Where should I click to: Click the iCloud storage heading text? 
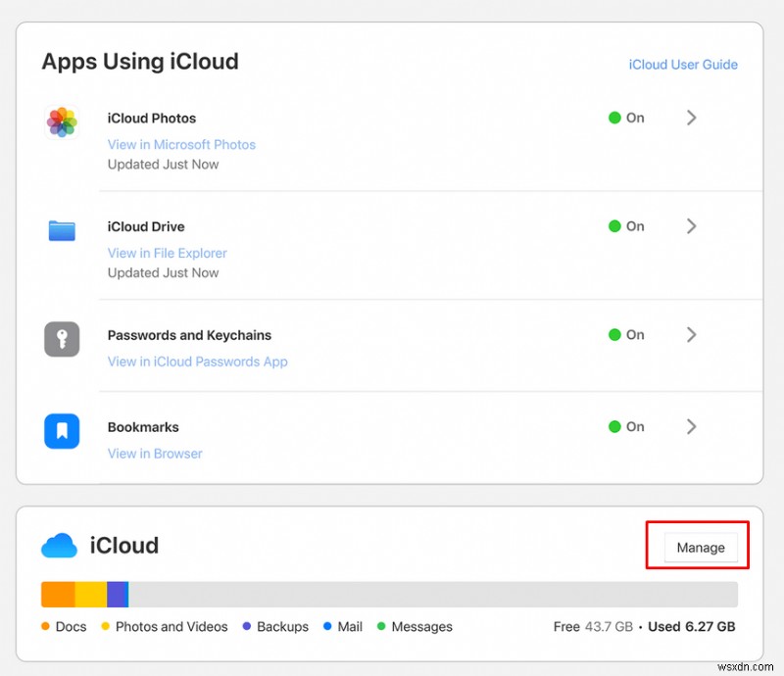point(124,546)
